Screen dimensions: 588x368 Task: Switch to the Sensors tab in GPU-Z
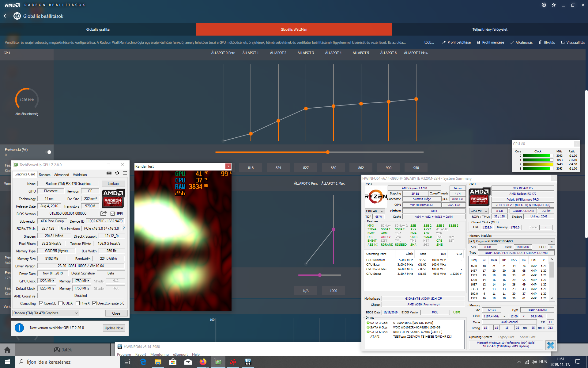(45, 175)
